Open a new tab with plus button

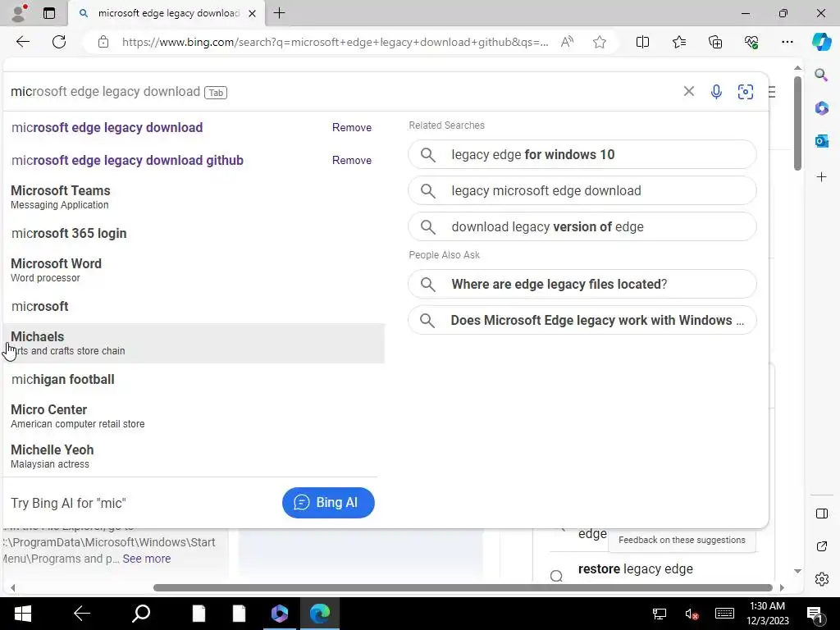279,13
